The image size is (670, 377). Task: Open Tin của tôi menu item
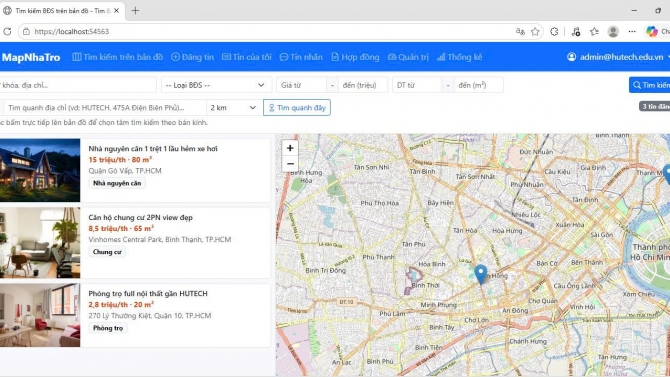[x=247, y=57]
